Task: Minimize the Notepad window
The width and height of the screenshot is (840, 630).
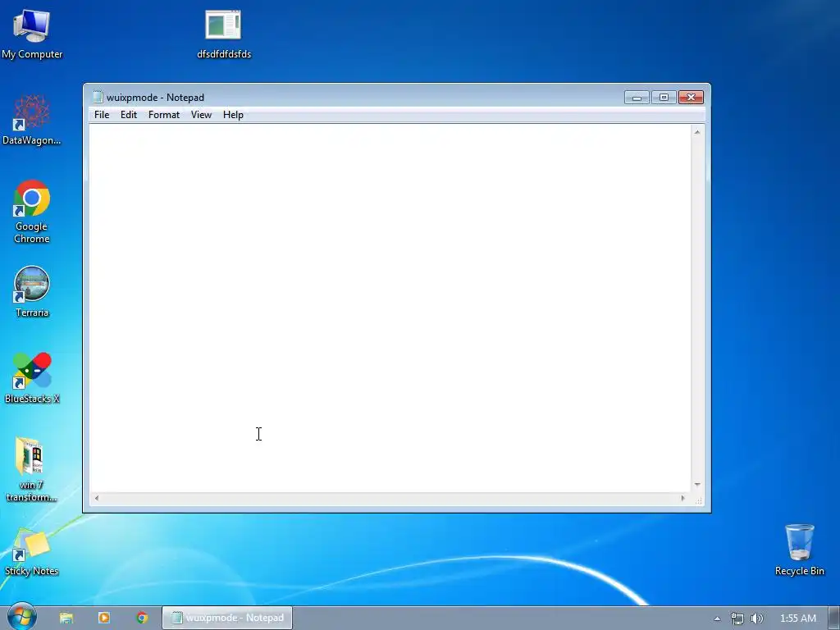Action: [637, 98]
